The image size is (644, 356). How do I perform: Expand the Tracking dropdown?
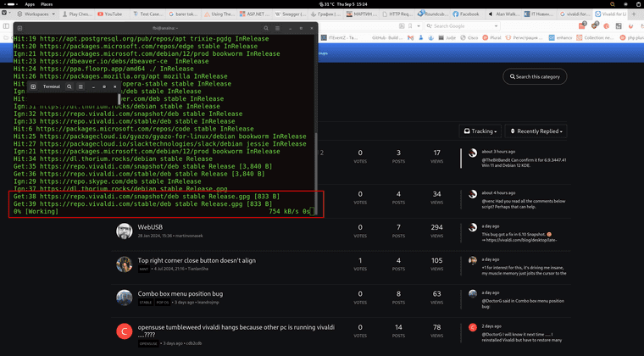click(480, 131)
